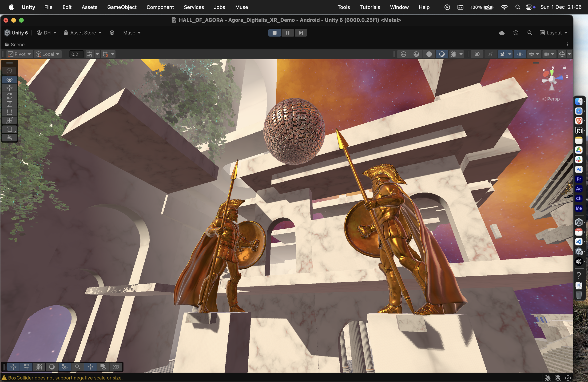Viewport: 588px width, 382px height.
Task: Click the debug draw mode bug icon
Action: tap(453, 54)
